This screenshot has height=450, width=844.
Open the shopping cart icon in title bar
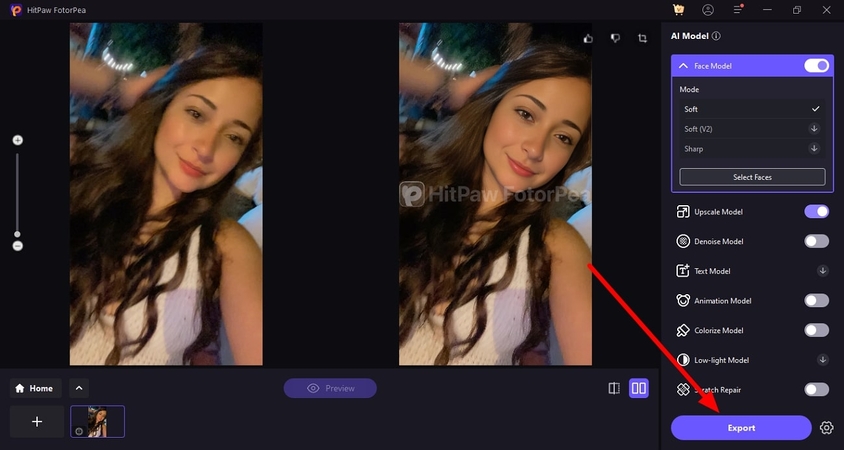[x=678, y=10]
